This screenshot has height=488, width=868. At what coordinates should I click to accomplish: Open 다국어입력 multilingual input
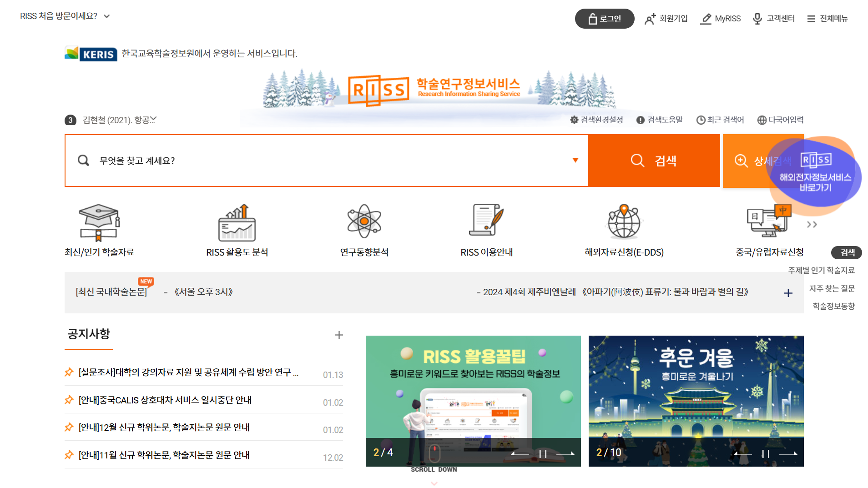click(x=781, y=120)
